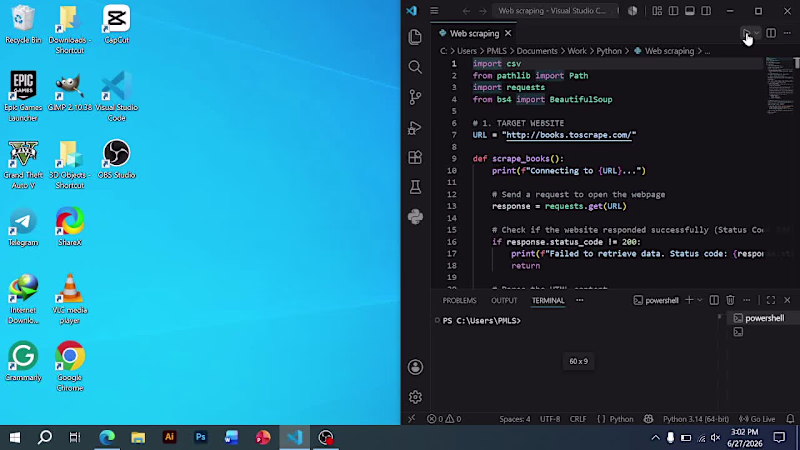
Task: Open Microsoft Edge from the taskbar
Action: tap(107, 437)
